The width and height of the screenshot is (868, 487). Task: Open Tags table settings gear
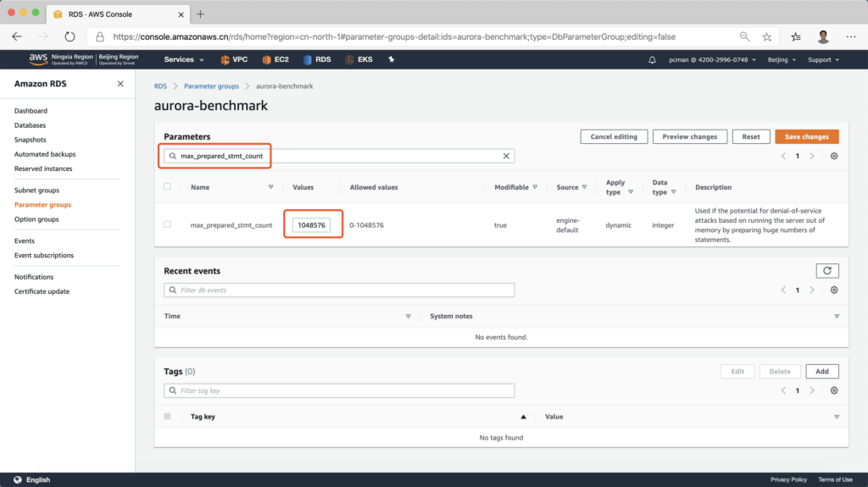(834, 390)
